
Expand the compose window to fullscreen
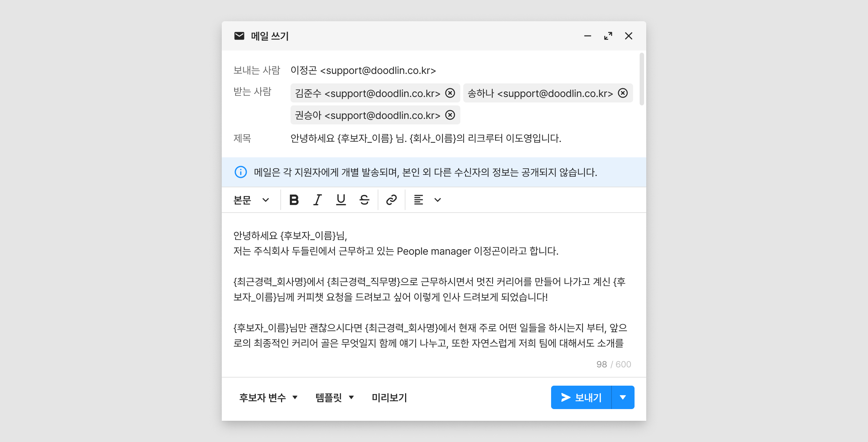tap(608, 36)
